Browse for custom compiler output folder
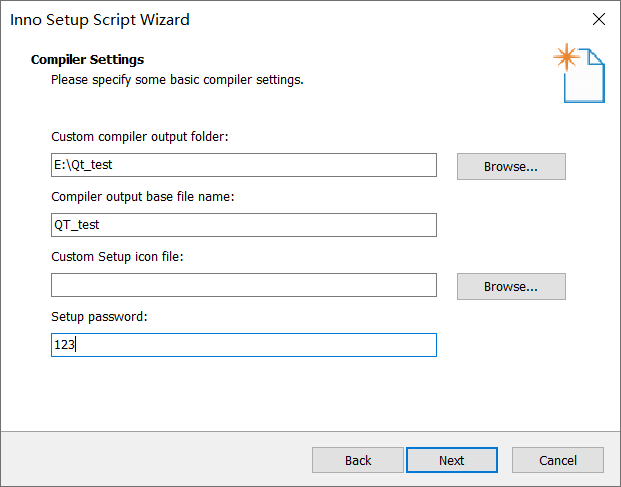Viewport: 621px width, 487px height. pos(511,166)
